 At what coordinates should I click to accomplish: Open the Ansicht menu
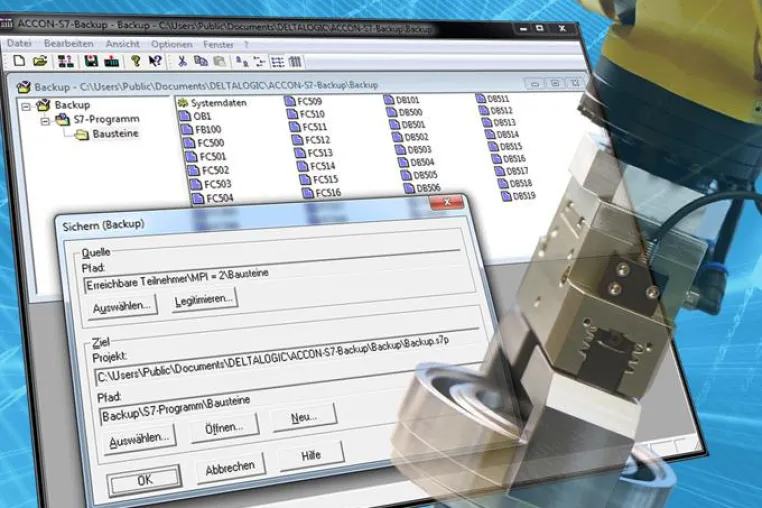[122, 44]
